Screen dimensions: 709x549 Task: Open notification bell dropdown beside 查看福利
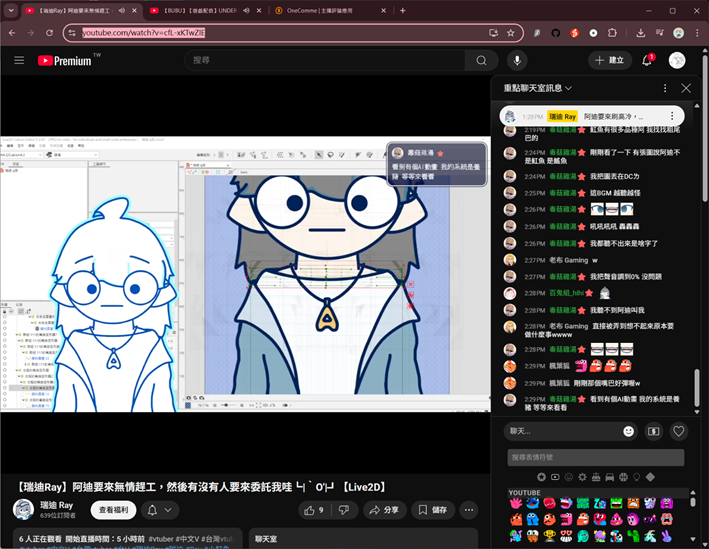tap(158, 510)
